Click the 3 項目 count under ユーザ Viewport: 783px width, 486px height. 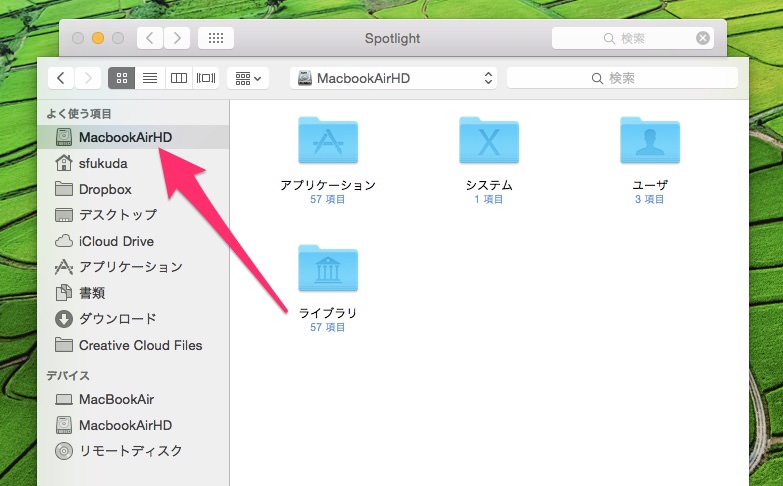[649, 199]
